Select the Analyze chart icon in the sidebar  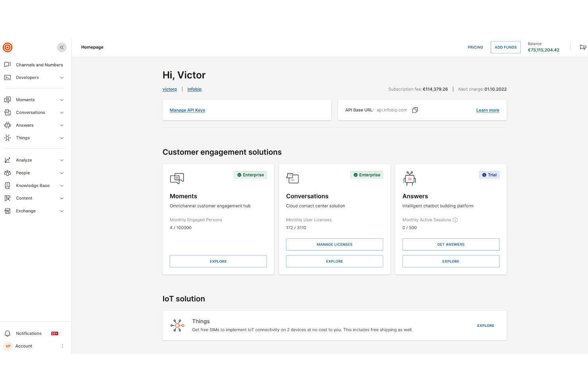8,160
